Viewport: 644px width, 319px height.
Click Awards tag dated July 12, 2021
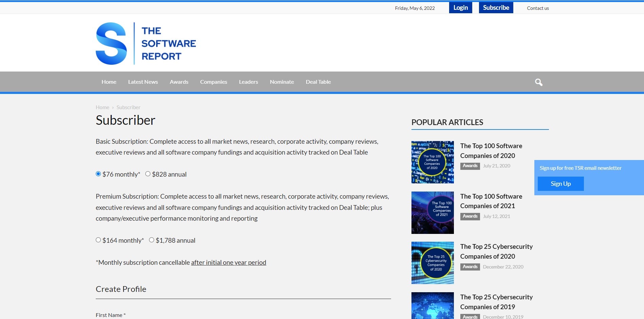470,216
